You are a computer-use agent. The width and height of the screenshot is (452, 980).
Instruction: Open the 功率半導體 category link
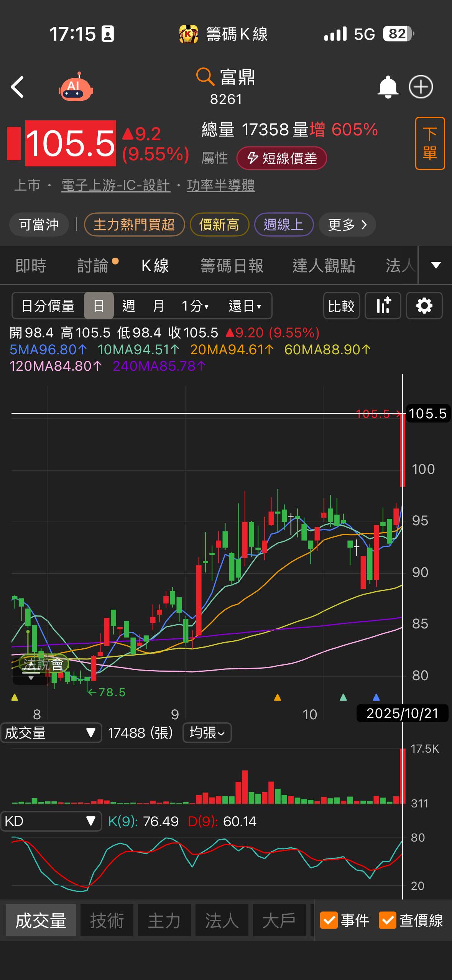[221, 186]
